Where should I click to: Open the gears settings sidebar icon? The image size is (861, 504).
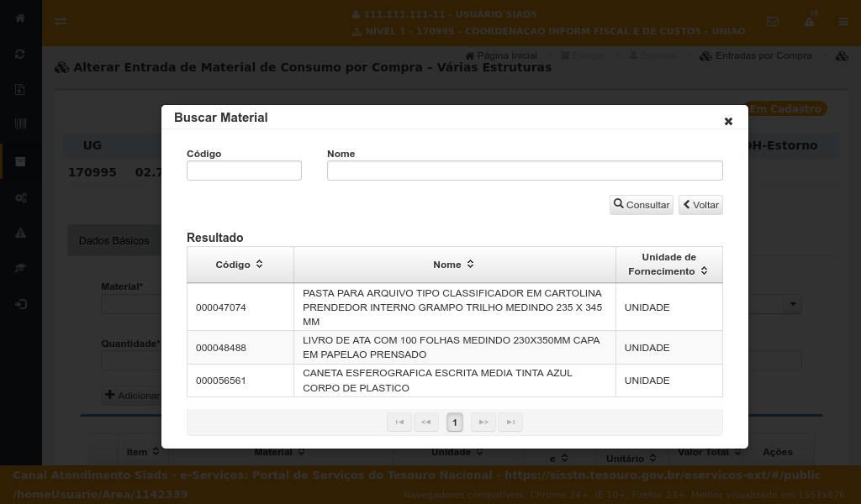pyautogui.click(x=20, y=197)
